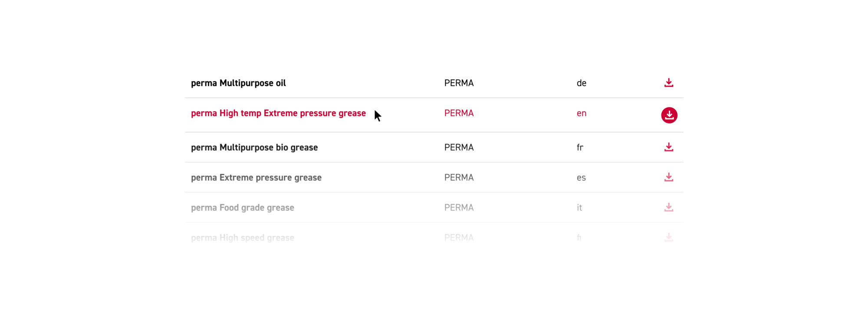Image resolution: width=868 pixels, height=316 pixels.
Task: Select perma Food grade grease title
Action: click(x=243, y=208)
